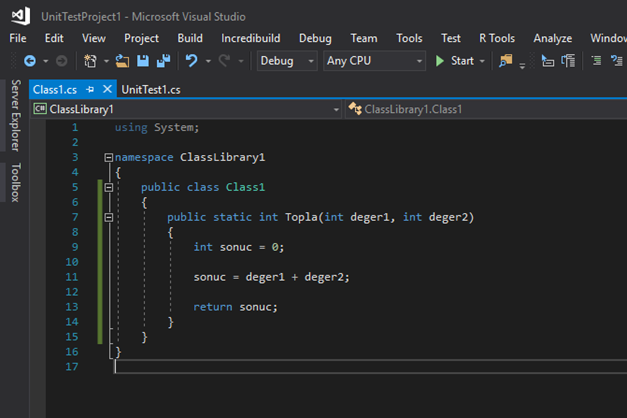Click the Navigate Backward arrow icon

(29, 61)
